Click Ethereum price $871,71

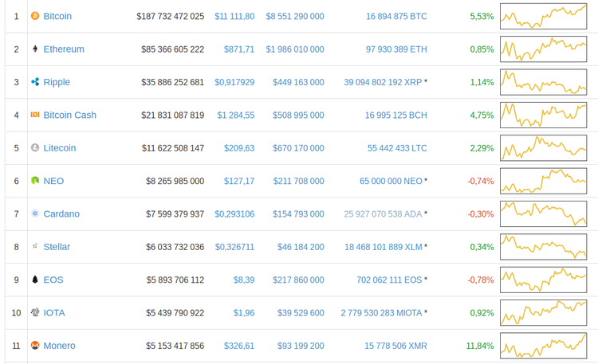(x=239, y=49)
